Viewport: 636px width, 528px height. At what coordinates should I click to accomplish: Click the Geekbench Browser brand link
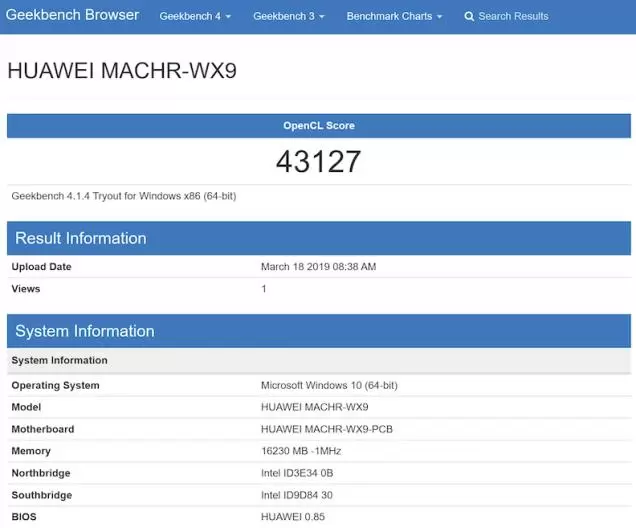(73, 16)
